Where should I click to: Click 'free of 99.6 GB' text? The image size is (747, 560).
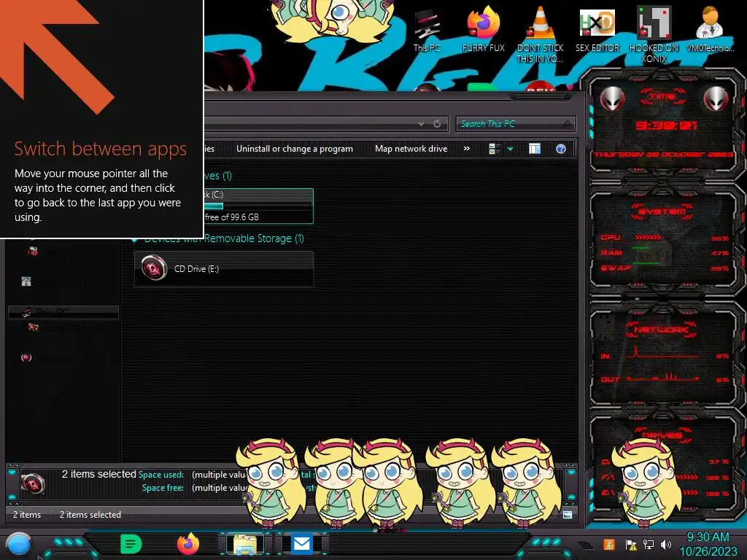[231, 217]
